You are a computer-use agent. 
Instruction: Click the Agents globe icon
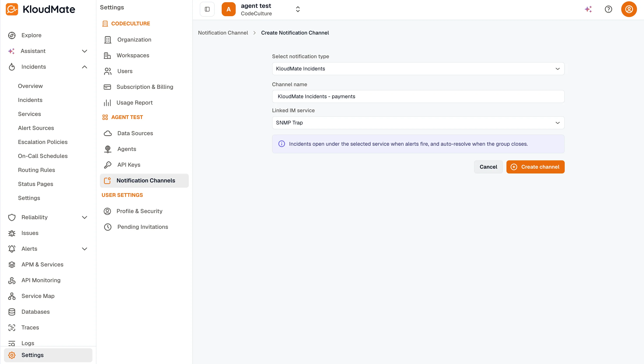click(x=108, y=149)
